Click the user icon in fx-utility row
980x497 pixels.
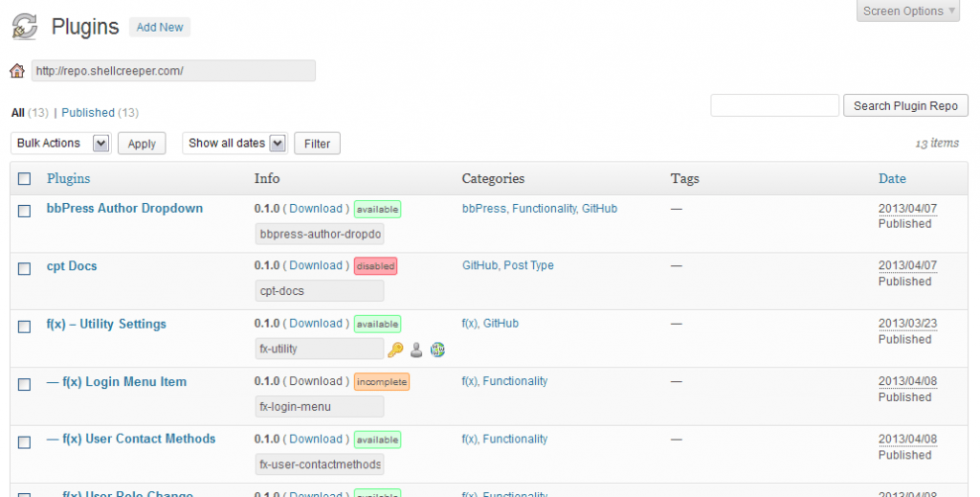click(416, 350)
